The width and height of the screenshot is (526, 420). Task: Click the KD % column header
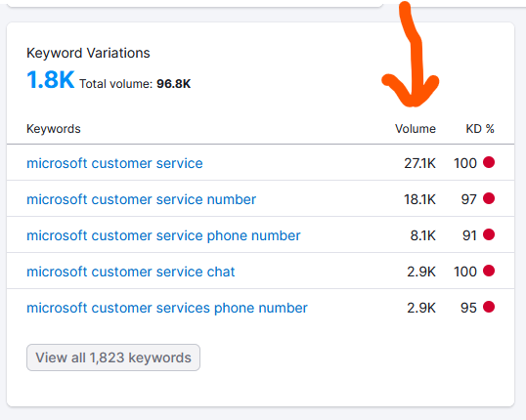click(480, 129)
